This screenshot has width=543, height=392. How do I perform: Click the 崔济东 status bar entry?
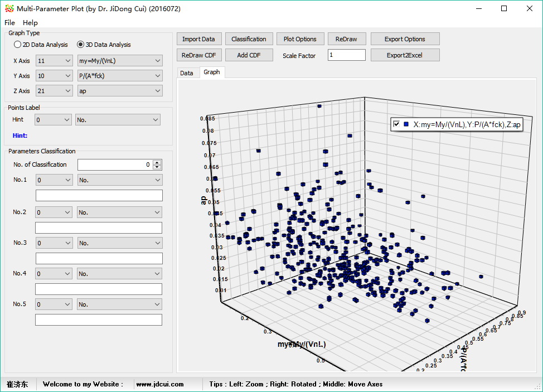tap(17, 384)
